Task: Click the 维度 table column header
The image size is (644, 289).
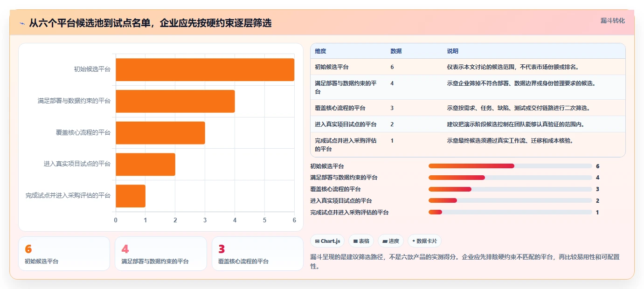Action: click(x=320, y=51)
